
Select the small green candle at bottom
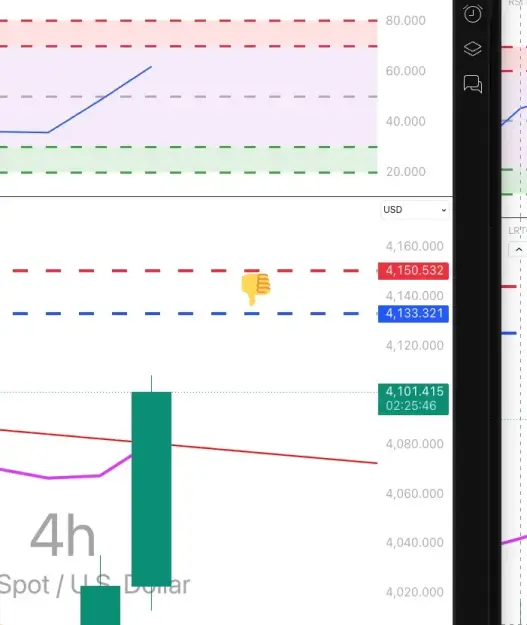click(x=100, y=605)
